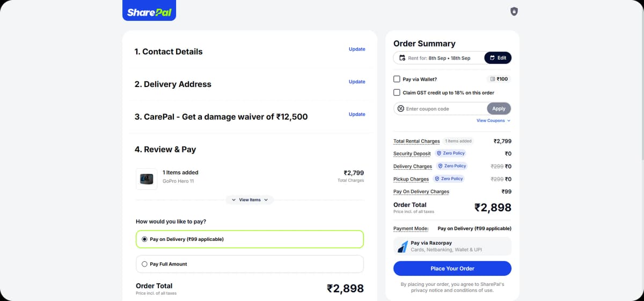This screenshot has height=301, width=644.
Task: Click the wallet balance ₹100 badge
Action: (x=499, y=79)
